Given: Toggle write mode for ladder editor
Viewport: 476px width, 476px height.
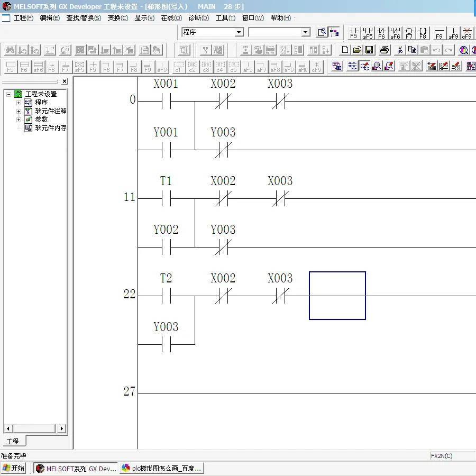Looking at the screenshot, I should coord(364,66).
